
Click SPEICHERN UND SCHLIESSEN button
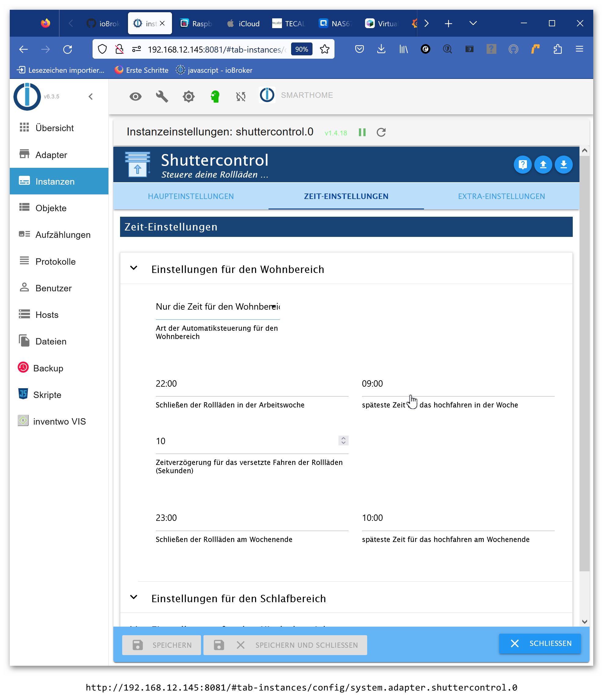tap(285, 645)
